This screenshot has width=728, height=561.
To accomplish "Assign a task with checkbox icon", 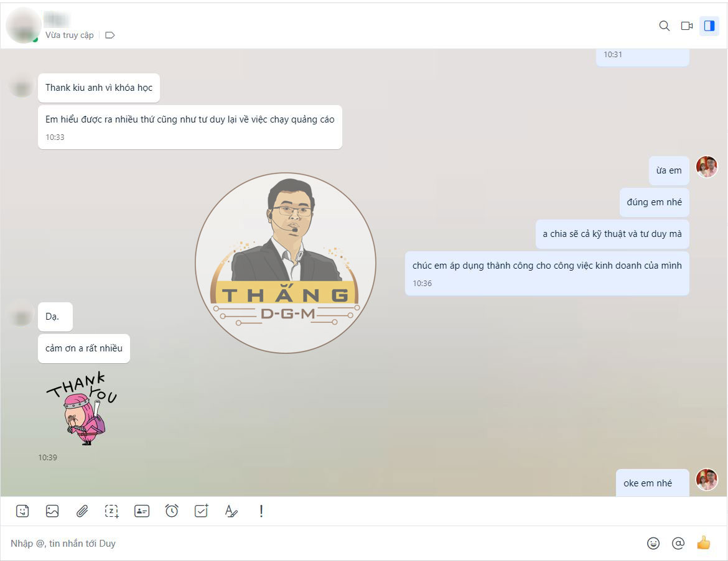I will coord(201,511).
